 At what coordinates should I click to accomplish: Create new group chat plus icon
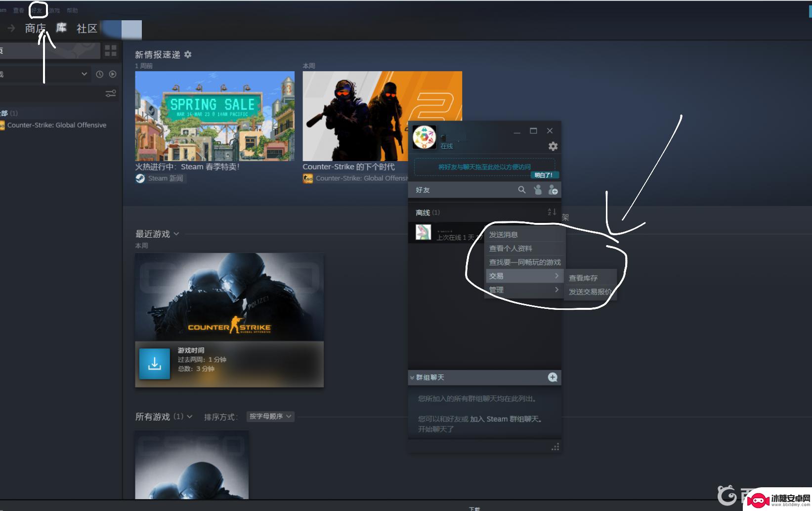pos(553,378)
